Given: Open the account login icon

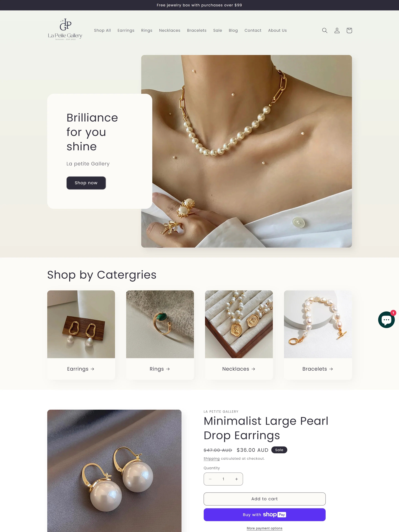Looking at the screenshot, I should point(337,30).
